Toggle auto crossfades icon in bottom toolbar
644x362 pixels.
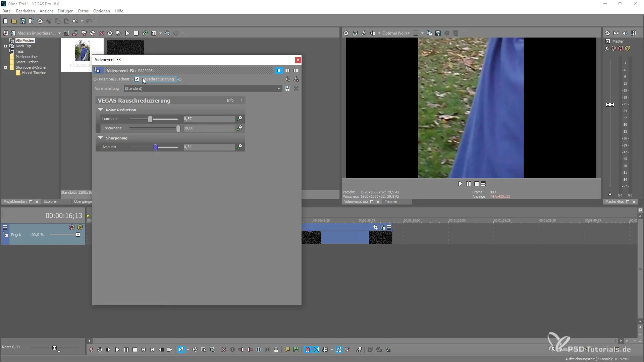point(316,350)
